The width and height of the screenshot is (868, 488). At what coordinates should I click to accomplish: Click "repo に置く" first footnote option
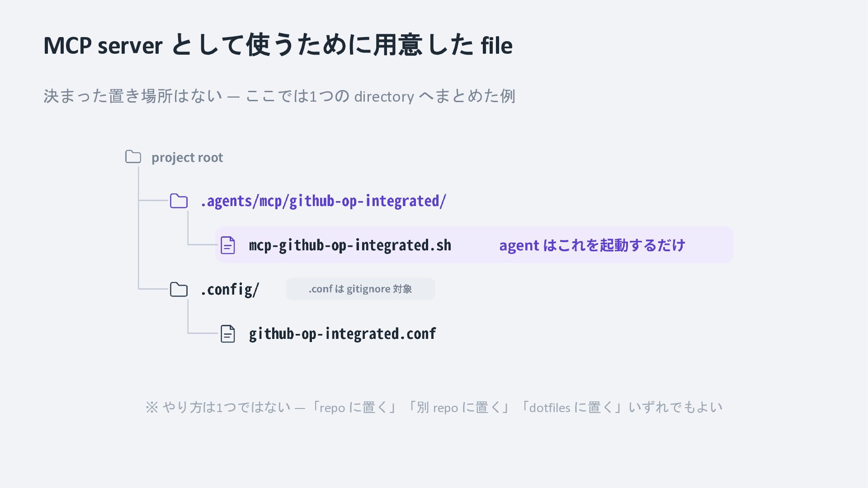point(354,407)
